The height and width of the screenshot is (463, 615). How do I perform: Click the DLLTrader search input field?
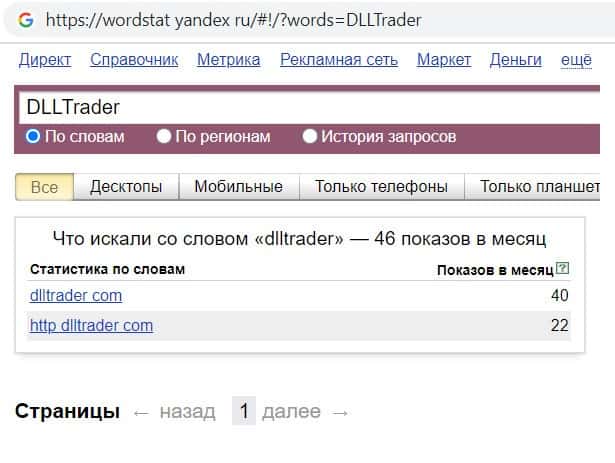tap(309, 108)
